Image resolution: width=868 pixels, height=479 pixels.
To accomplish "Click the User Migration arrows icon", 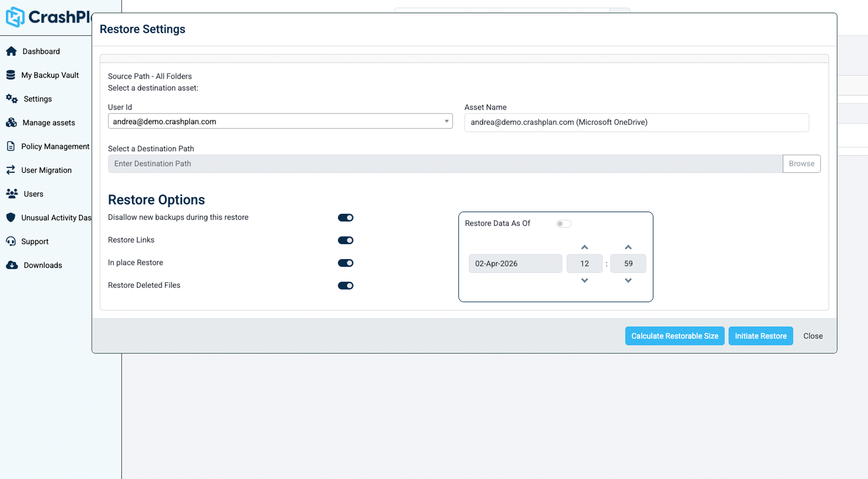I will pyautogui.click(x=11, y=170).
